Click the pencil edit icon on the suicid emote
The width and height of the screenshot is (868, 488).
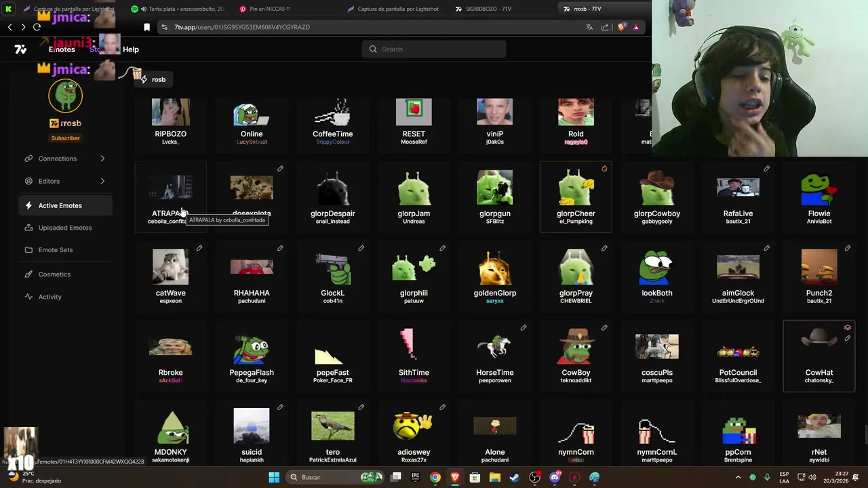click(280, 407)
